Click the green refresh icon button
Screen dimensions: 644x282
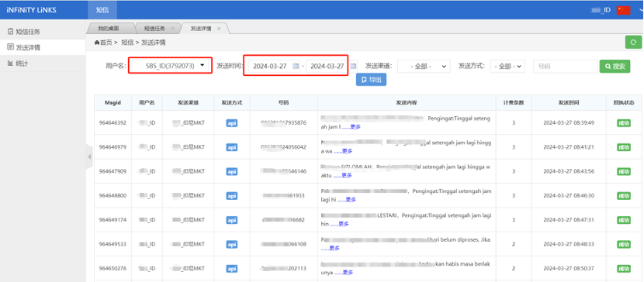[633, 42]
